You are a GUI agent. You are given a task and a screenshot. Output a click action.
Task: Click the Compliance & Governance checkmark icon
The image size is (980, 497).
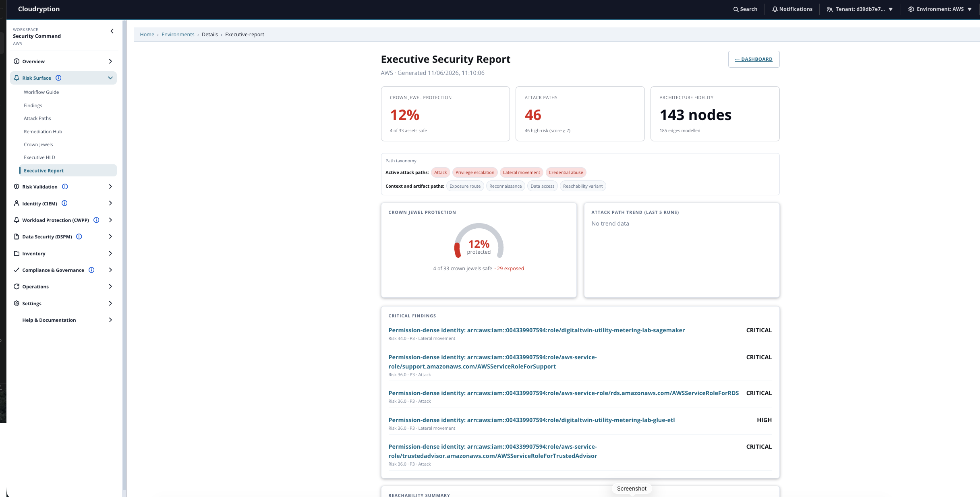click(x=17, y=270)
